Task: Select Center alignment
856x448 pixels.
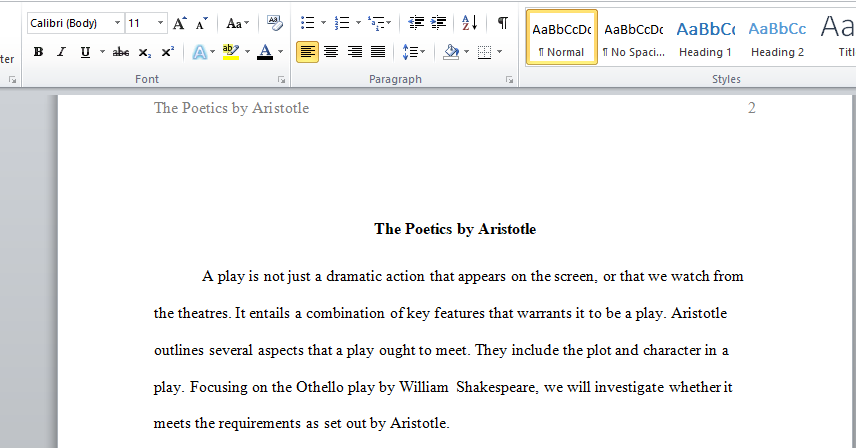Action: [x=331, y=52]
